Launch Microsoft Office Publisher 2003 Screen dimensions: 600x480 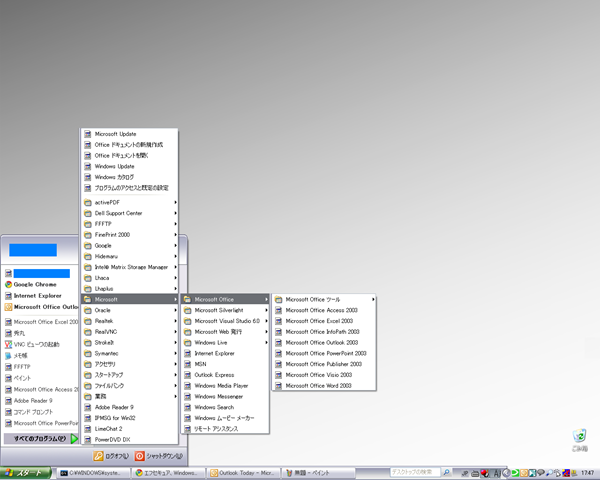324,364
